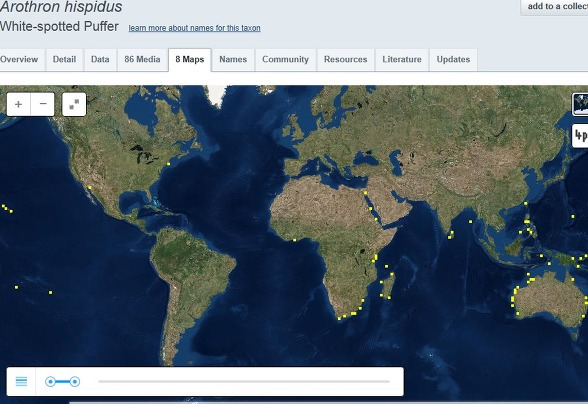Image resolution: width=588 pixels, height=404 pixels.
Task: Switch to the Community tab
Action: point(285,60)
